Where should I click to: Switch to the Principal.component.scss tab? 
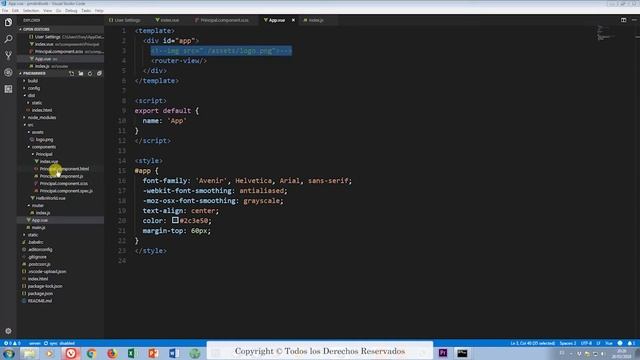coord(223,20)
